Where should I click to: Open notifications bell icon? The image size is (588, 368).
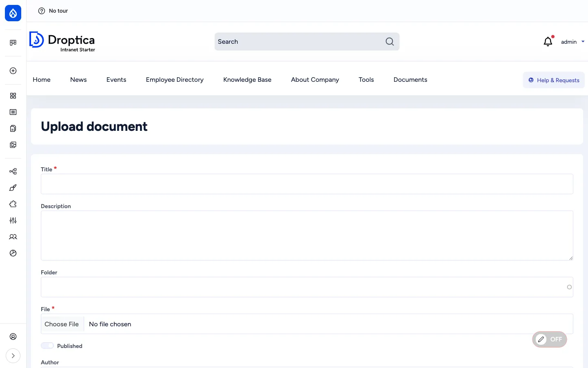pyautogui.click(x=548, y=41)
